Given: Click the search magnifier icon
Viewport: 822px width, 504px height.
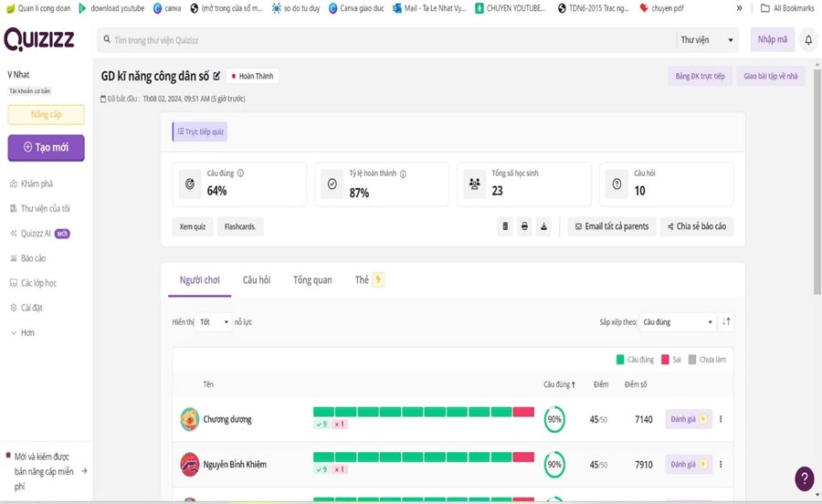Looking at the screenshot, I should pyautogui.click(x=107, y=39).
